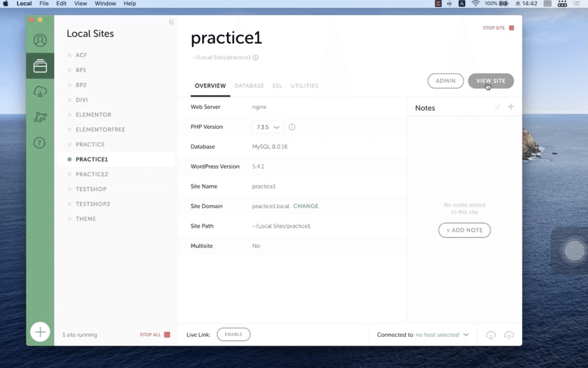Click the pull from host cloud icon
Image resolution: width=588 pixels, height=368 pixels.
point(490,335)
